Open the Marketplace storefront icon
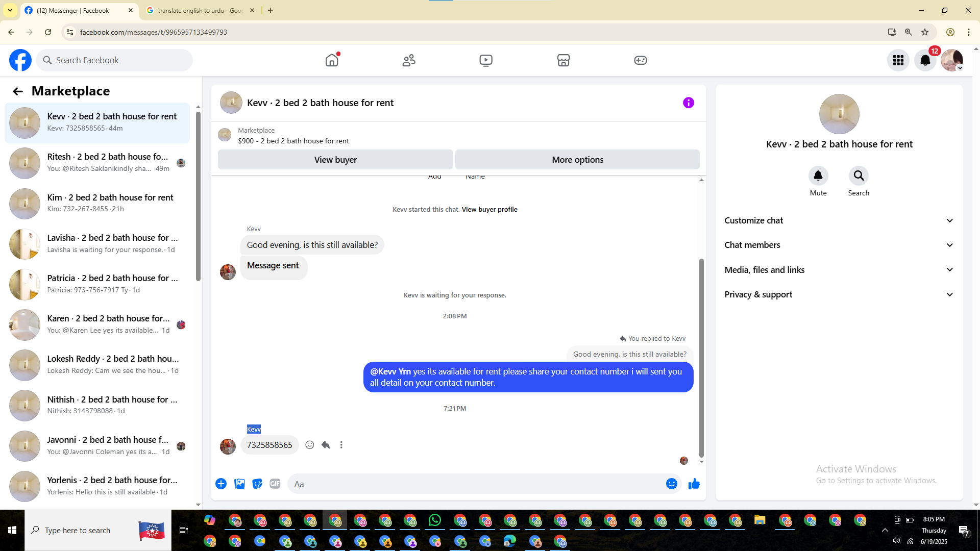The height and width of the screenshot is (551, 980). pyautogui.click(x=563, y=60)
